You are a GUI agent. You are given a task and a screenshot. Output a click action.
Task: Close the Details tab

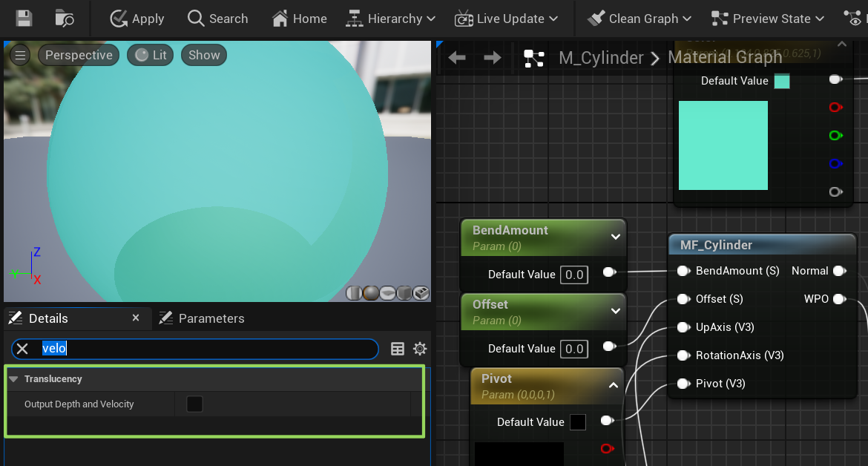(x=136, y=318)
